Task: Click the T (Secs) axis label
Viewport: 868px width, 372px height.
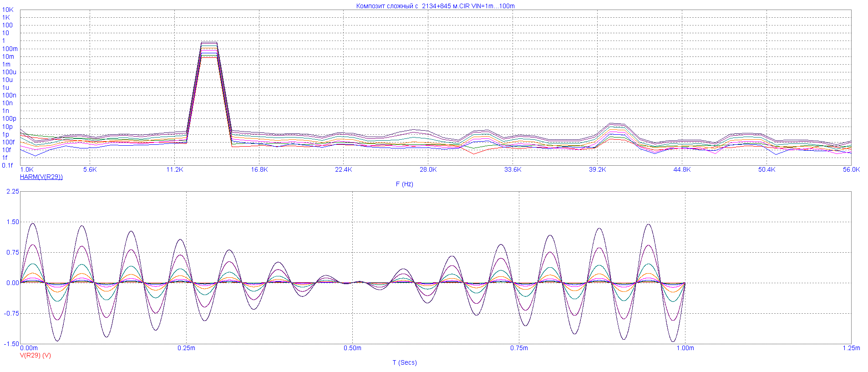Action: (x=405, y=362)
